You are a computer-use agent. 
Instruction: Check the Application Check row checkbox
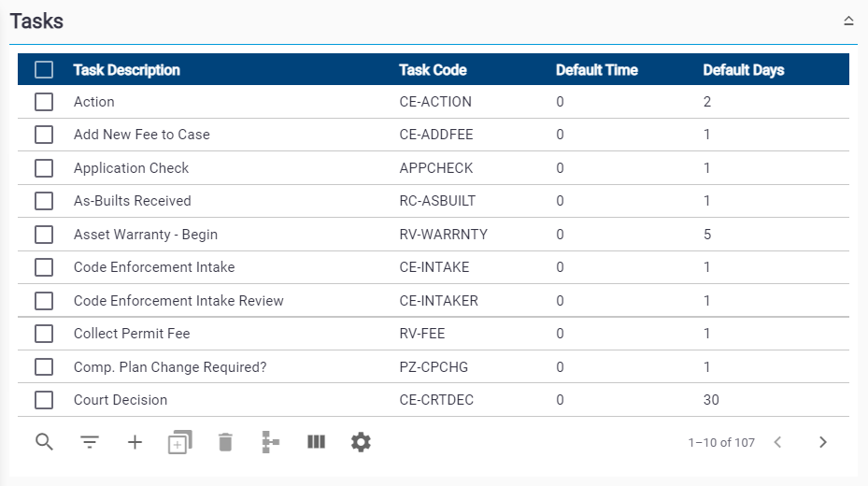44,167
